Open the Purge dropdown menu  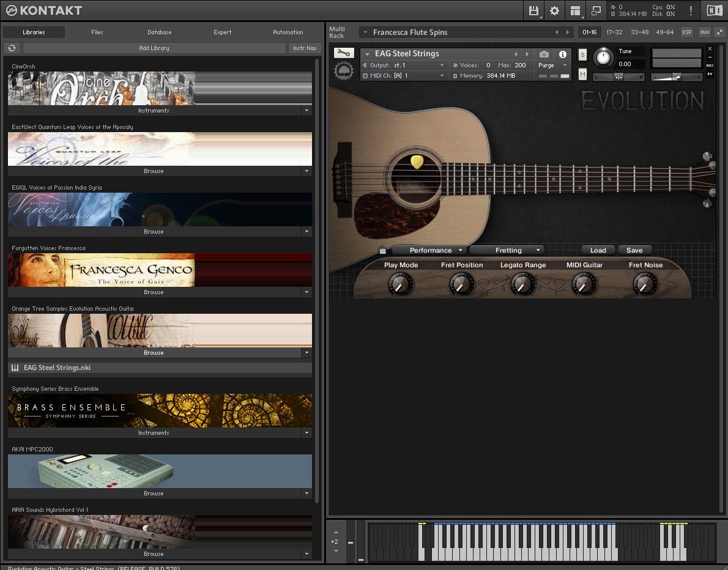click(552, 65)
